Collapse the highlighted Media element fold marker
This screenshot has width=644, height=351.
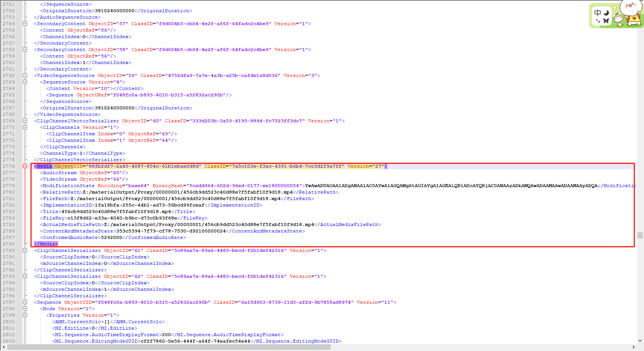pos(25,166)
